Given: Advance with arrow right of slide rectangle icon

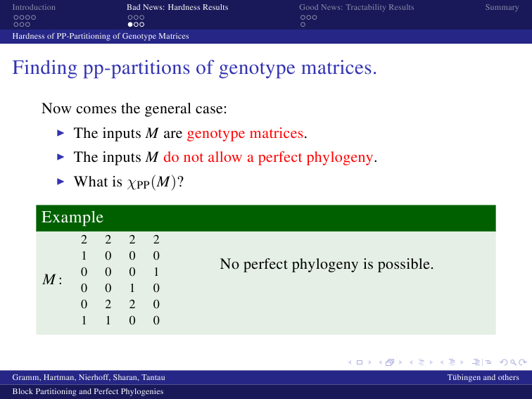Looking at the screenshot, I should point(370,362).
